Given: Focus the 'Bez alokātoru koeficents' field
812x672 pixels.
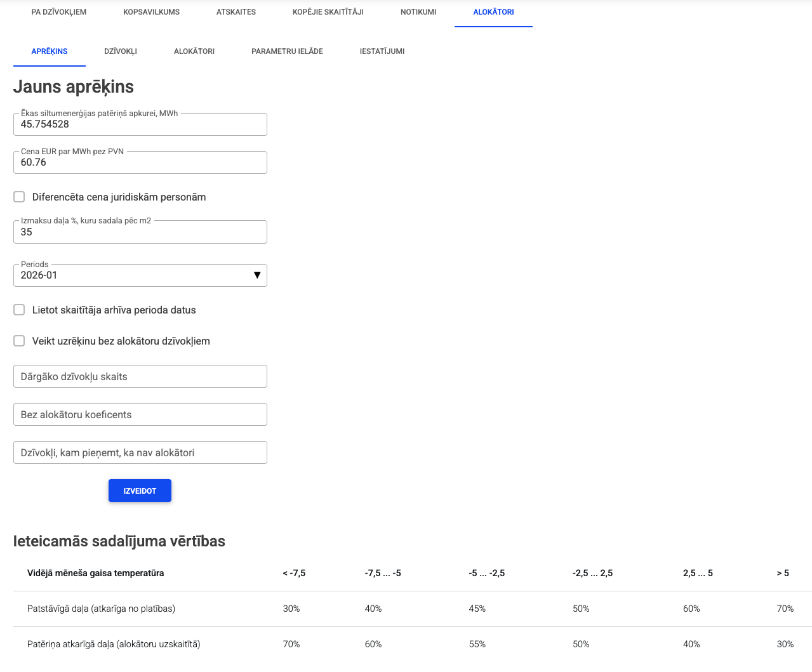Looking at the screenshot, I should [140, 414].
